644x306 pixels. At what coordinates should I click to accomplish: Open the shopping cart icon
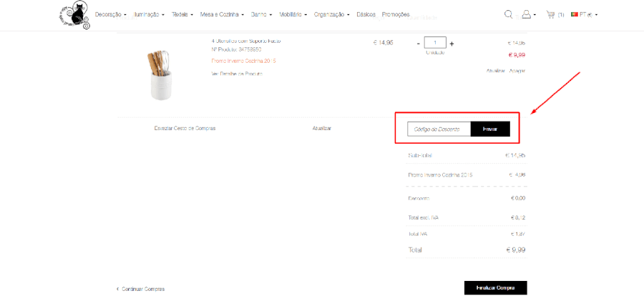point(550,14)
